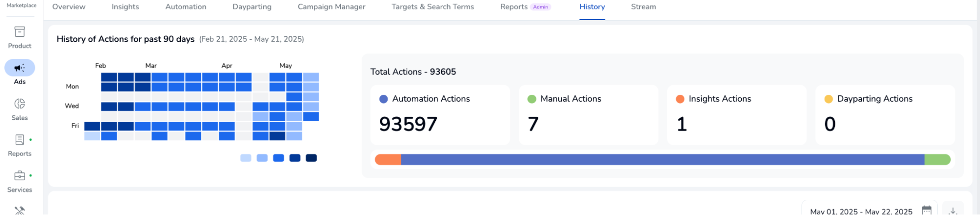This screenshot has height=215, width=980.
Task: Click the Automation Actions card
Action: click(440, 115)
